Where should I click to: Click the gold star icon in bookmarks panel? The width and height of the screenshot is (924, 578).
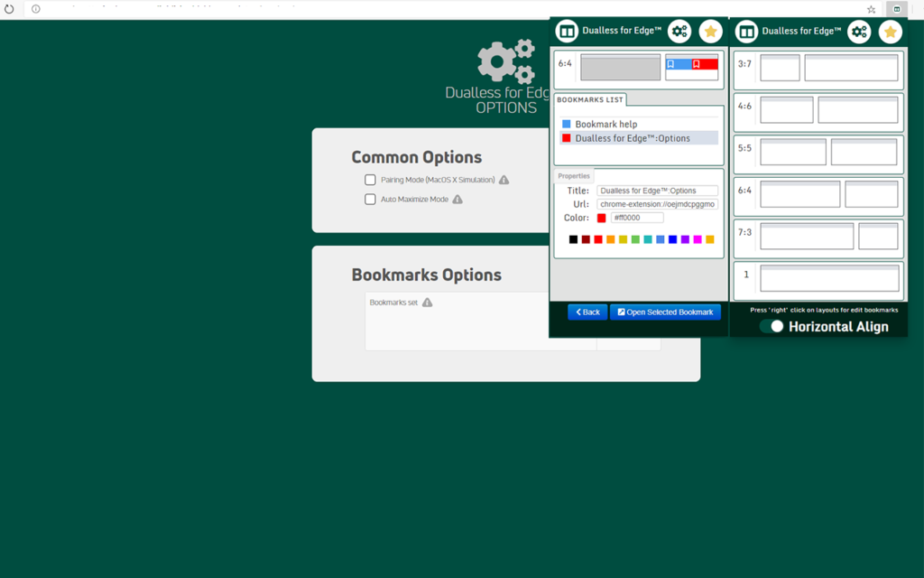click(711, 32)
